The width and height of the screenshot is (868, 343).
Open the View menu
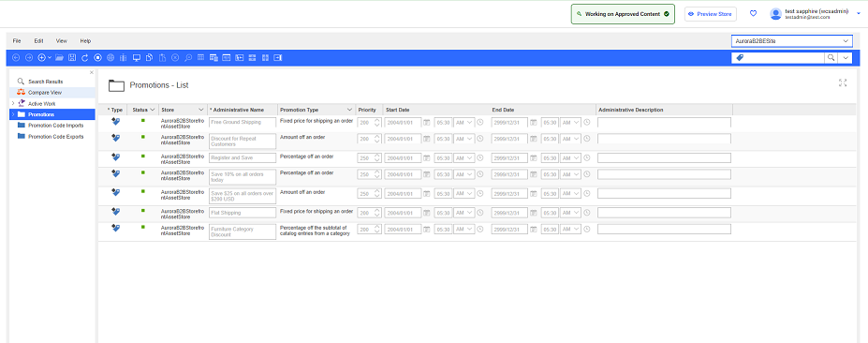coord(62,41)
